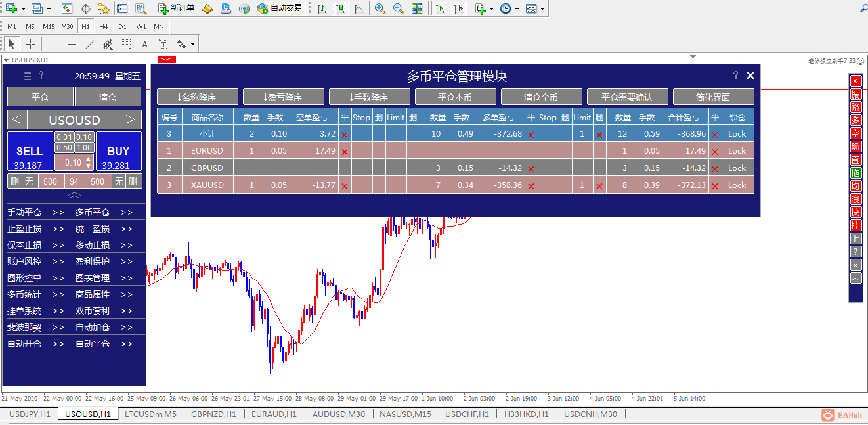Switch to bar chart display icon
This screenshot has height=425, width=868.
click(321, 9)
